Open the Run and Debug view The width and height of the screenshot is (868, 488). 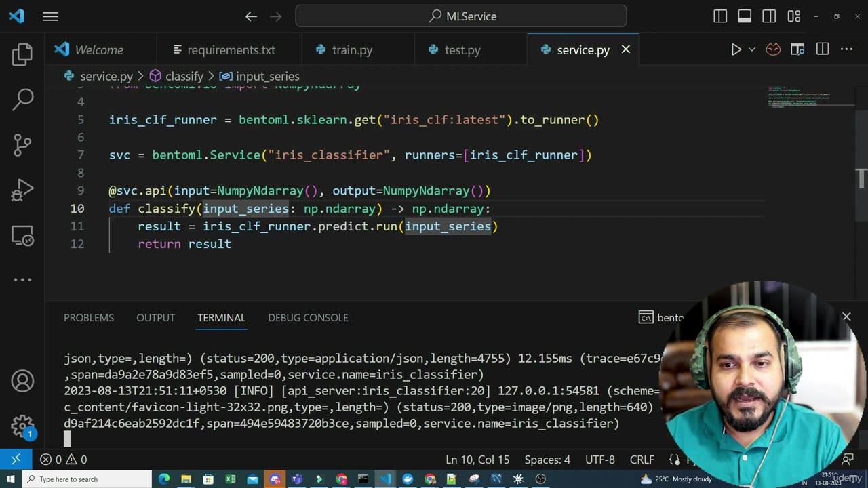click(22, 190)
